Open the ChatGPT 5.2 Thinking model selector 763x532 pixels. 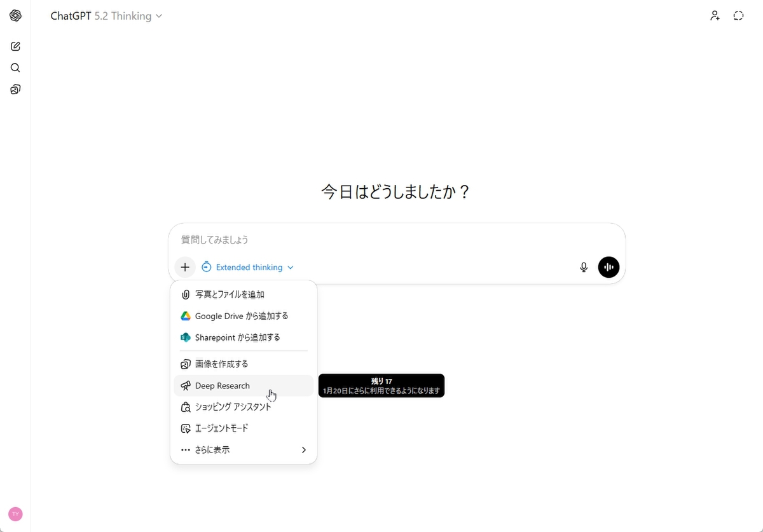[x=106, y=16]
